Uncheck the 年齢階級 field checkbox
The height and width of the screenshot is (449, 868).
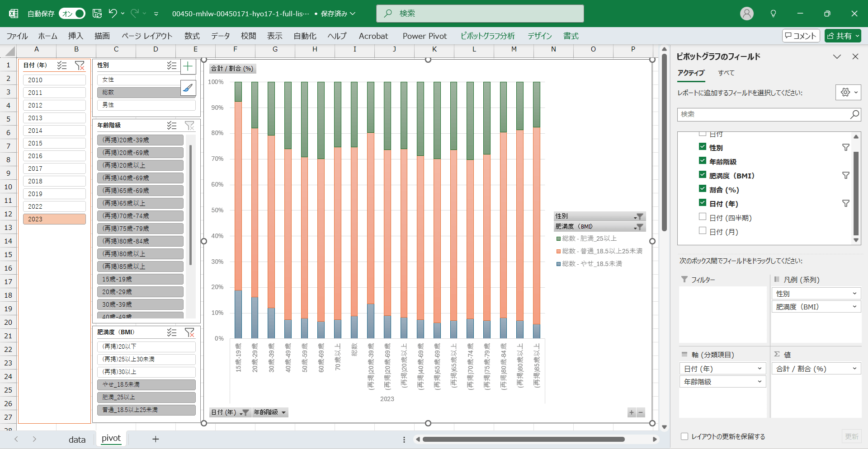(703, 161)
